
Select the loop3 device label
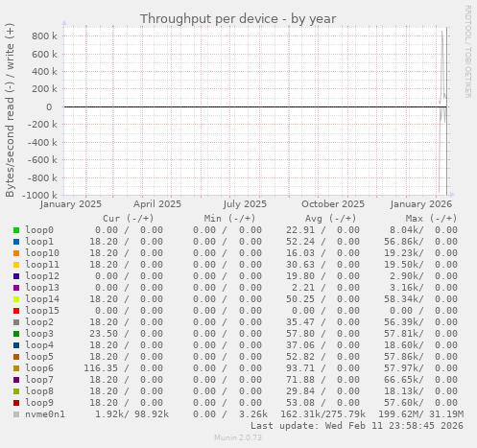coord(39,334)
